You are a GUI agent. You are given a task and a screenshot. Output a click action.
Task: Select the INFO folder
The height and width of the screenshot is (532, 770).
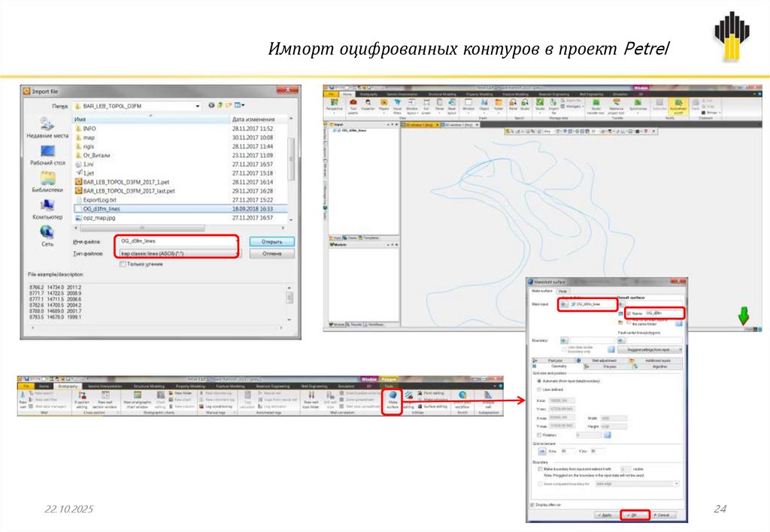89,128
